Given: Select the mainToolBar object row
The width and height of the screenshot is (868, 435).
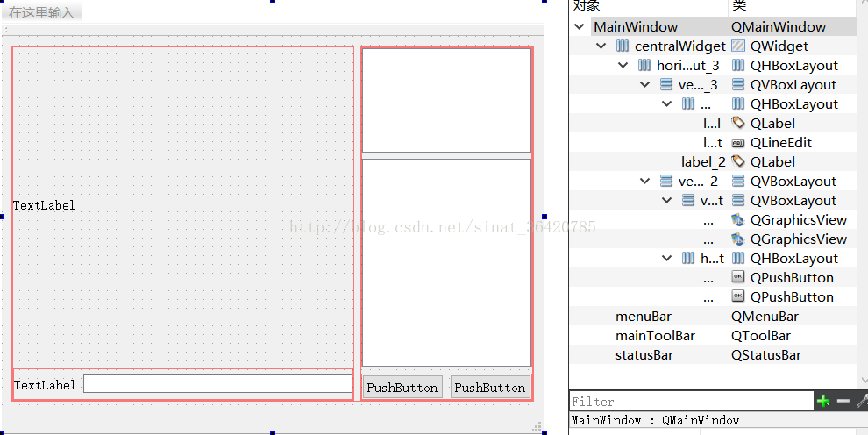Looking at the screenshot, I should (713, 335).
